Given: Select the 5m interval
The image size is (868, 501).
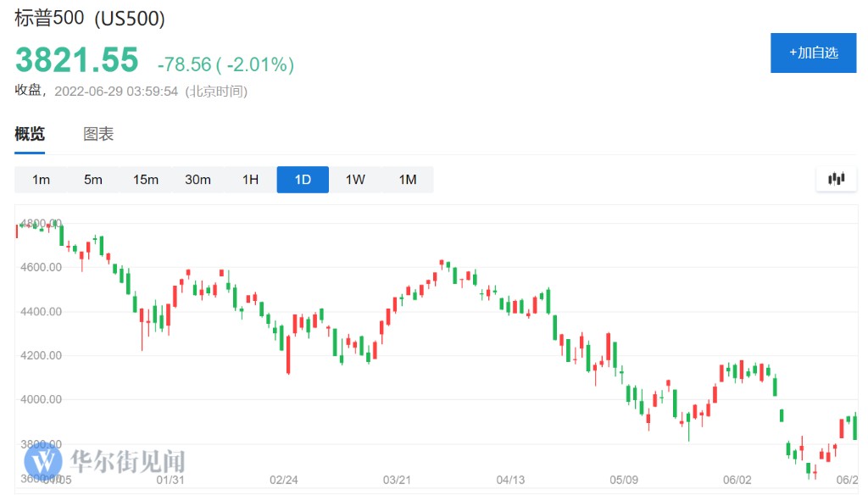Looking at the screenshot, I should tap(93, 180).
